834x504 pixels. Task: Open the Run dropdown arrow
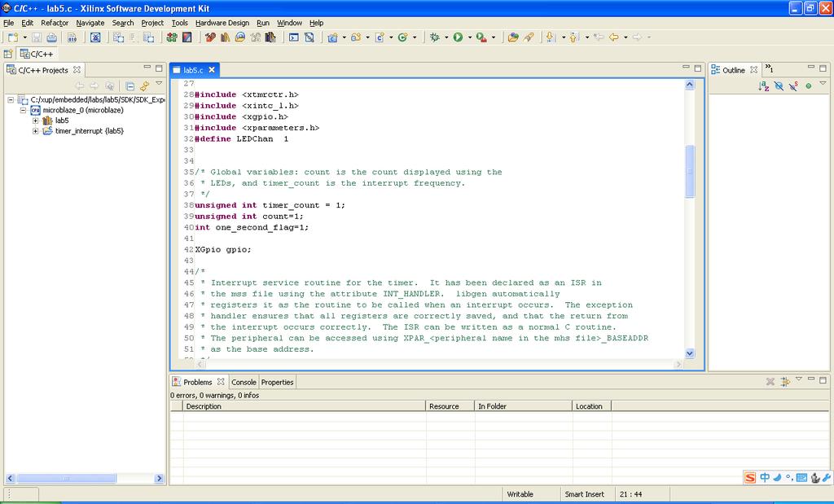(469, 37)
